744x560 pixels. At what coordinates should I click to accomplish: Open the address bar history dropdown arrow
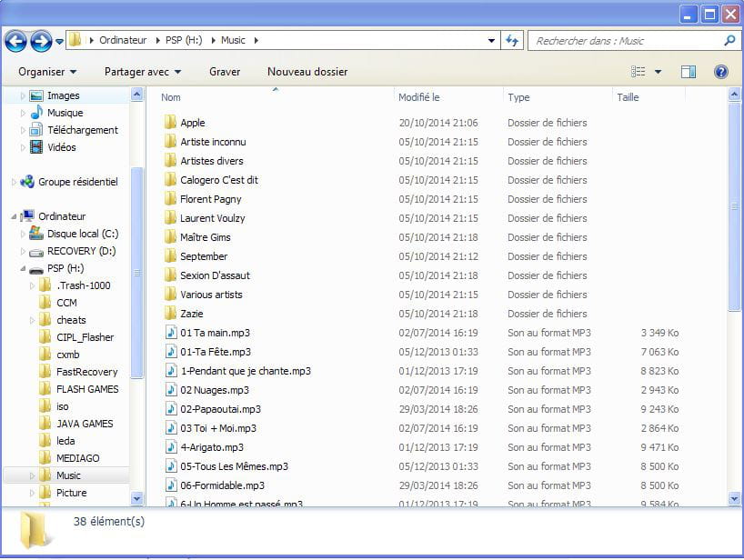click(491, 40)
